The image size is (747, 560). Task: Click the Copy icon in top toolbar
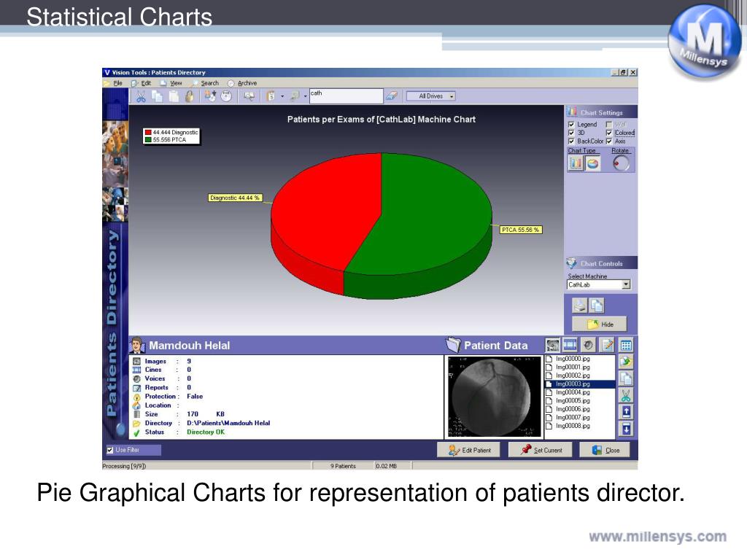point(157,96)
